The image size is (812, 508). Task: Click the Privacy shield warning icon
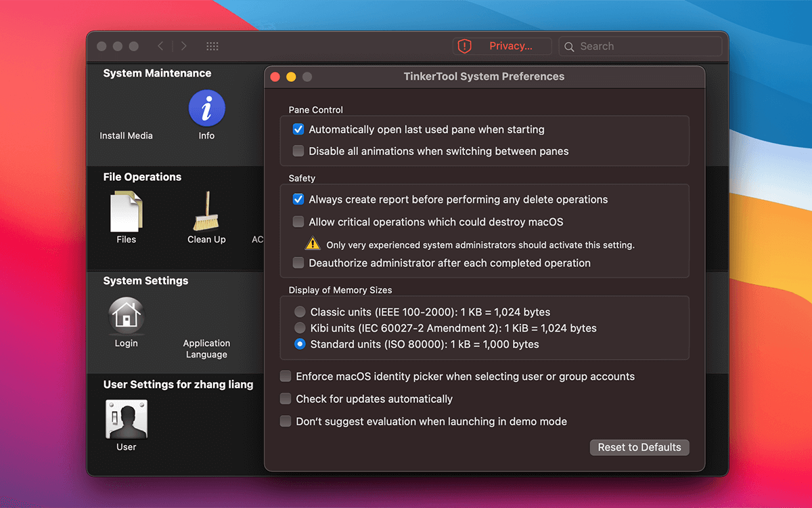click(x=464, y=46)
